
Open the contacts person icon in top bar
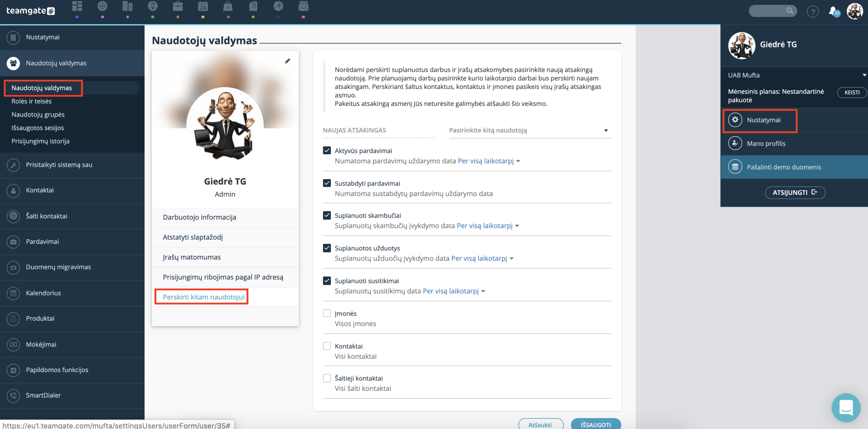[153, 6]
